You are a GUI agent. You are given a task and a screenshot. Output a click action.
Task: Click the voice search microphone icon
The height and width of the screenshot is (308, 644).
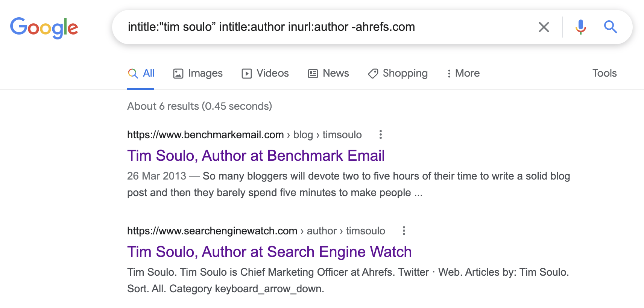point(580,27)
